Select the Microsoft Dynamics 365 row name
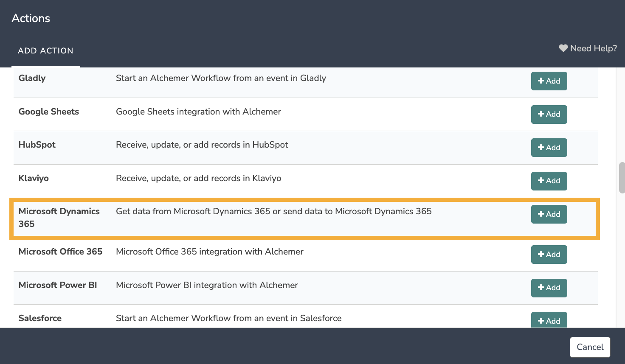Screen dimensions: 625x364 coord(59,217)
